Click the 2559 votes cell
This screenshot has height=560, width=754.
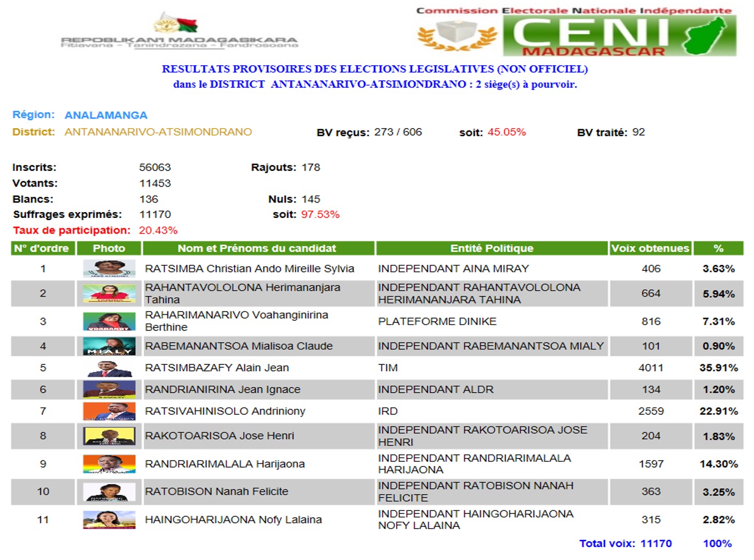651,411
